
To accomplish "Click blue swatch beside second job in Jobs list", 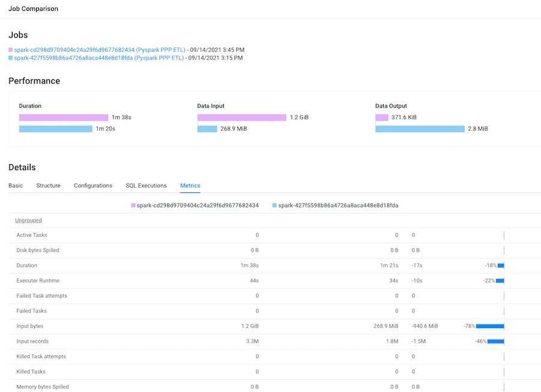I will click(x=11, y=58).
